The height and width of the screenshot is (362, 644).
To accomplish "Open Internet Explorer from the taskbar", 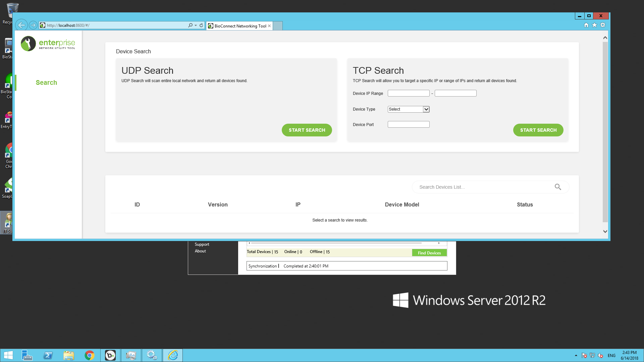I will 173,355.
